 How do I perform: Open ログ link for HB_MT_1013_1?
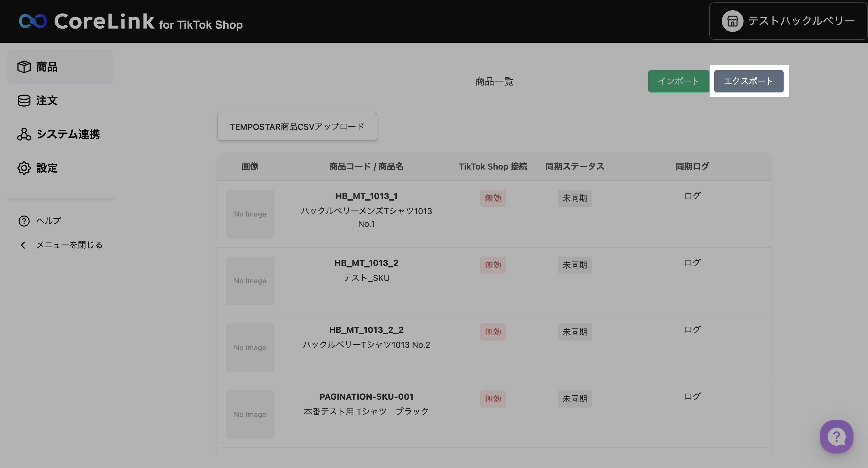pyautogui.click(x=692, y=196)
